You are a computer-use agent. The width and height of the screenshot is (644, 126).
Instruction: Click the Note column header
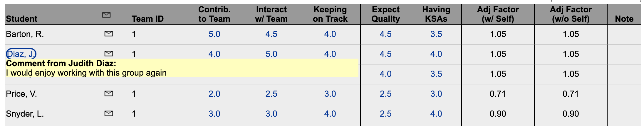tap(624, 19)
